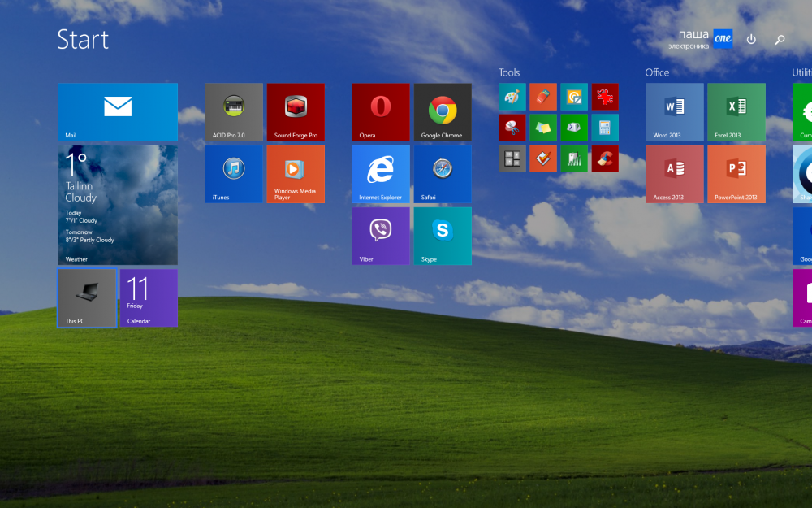Image resolution: width=812 pixels, height=508 pixels.
Task: Open the partially visible Shazam tile
Action: point(802,174)
